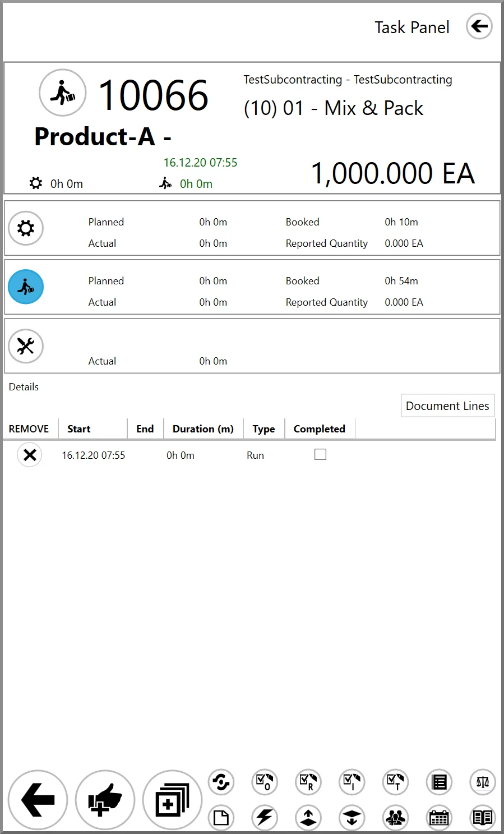
Task: Click the REMOVE column header
Action: coord(29,428)
